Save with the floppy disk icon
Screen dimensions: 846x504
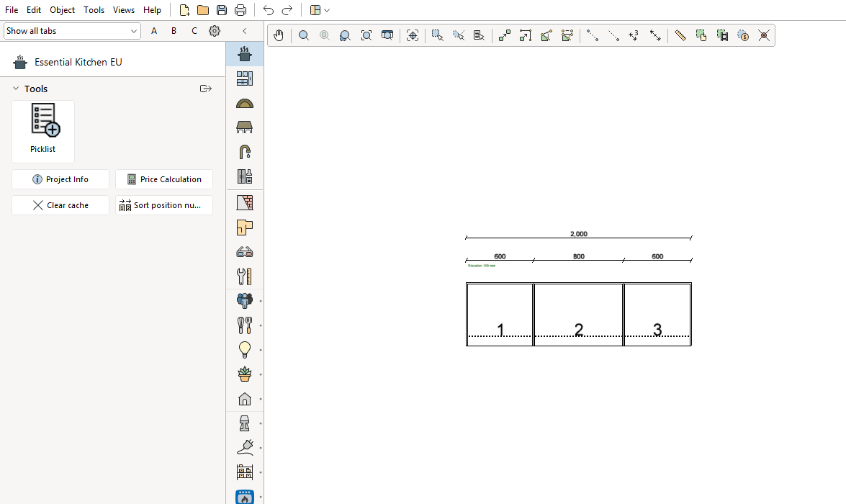click(222, 9)
